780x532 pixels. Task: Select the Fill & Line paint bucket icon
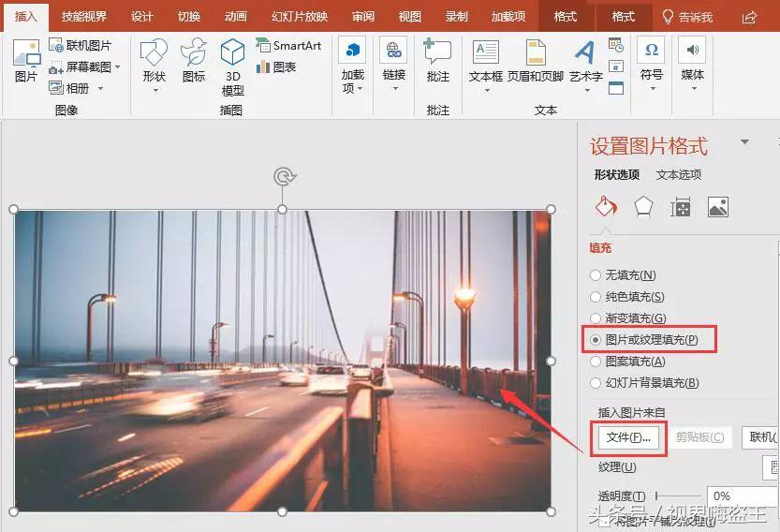point(606,207)
